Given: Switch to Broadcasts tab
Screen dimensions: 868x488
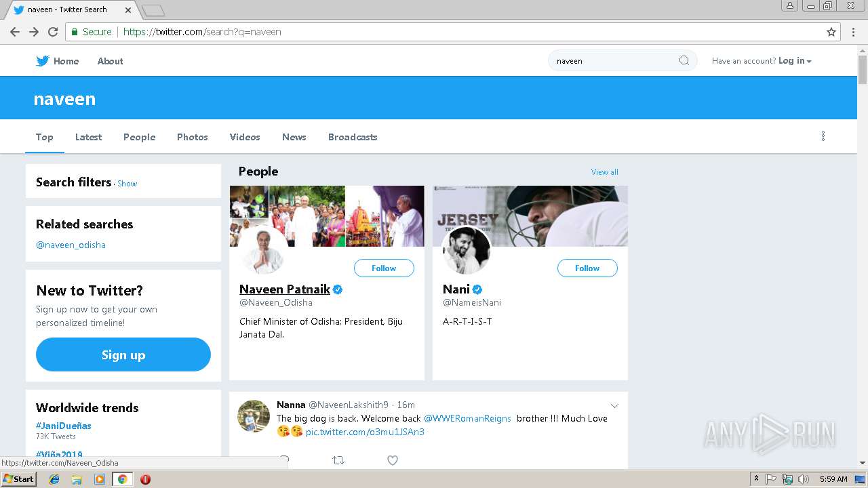Looking at the screenshot, I should 353,137.
